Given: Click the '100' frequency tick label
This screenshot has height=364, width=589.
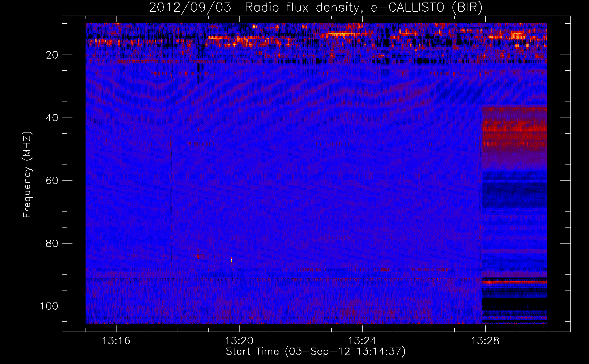Looking at the screenshot, I should coord(50,306).
